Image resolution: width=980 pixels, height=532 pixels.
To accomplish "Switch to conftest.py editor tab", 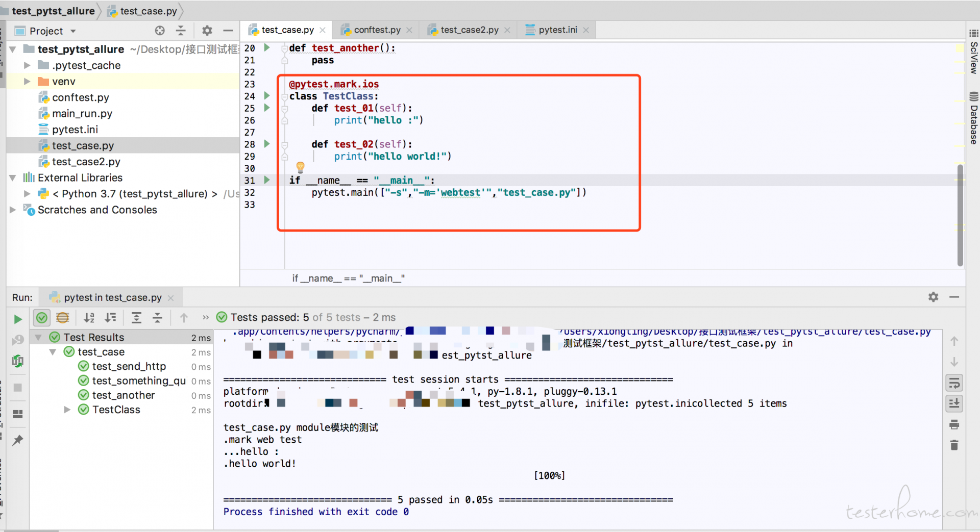I will [377, 30].
